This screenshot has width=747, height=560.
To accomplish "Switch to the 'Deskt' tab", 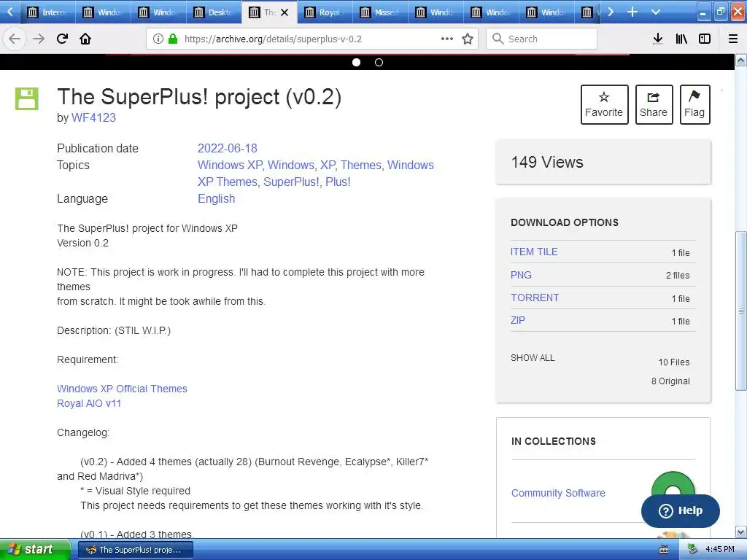I will tap(214, 12).
